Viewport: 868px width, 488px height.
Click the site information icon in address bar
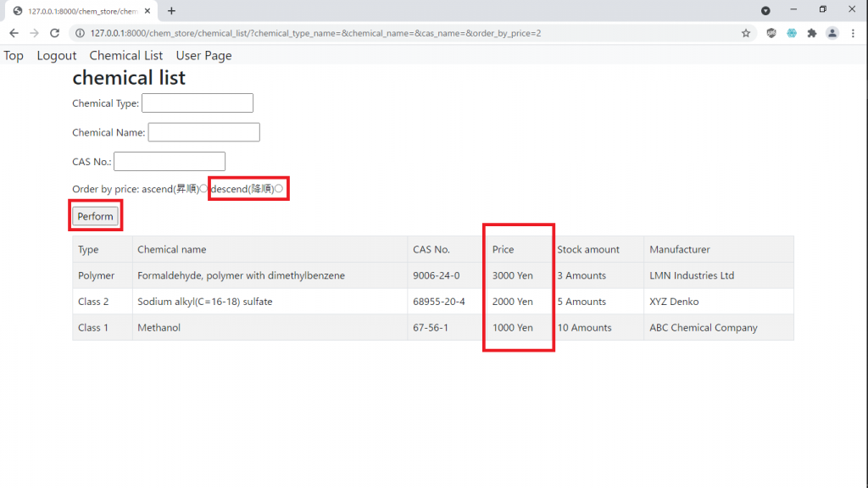(x=80, y=33)
